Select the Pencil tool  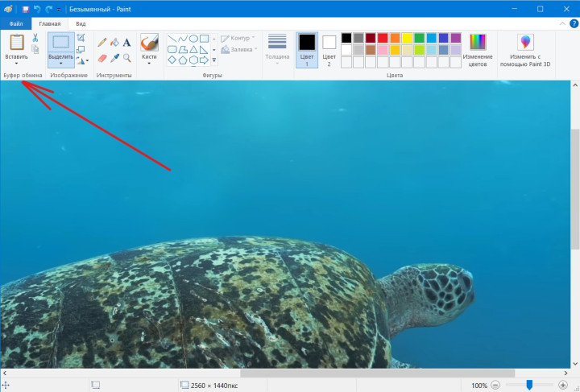point(102,42)
